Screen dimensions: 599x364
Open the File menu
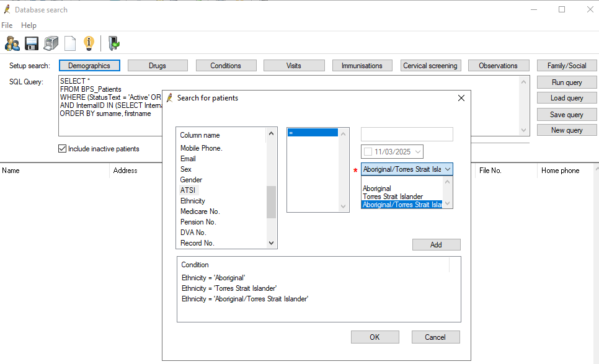[7, 25]
